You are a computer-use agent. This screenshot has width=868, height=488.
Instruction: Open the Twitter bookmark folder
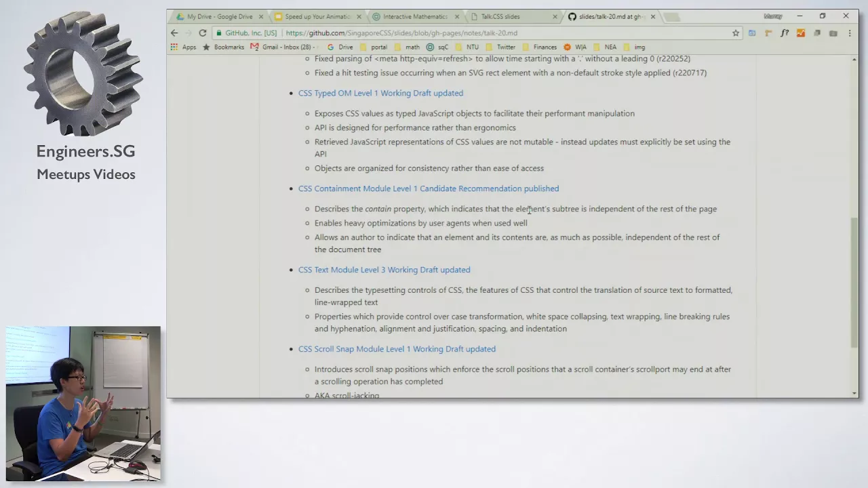[x=500, y=47]
